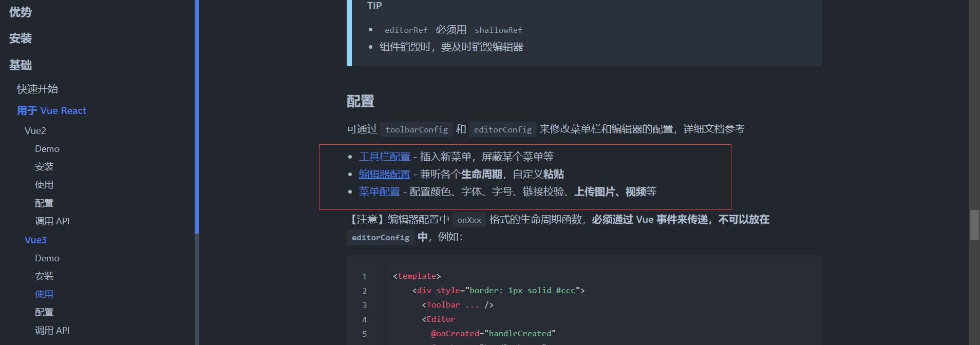Open the 快速开始 page
This screenshot has width=980, height=345.
[x=36, y=88]
